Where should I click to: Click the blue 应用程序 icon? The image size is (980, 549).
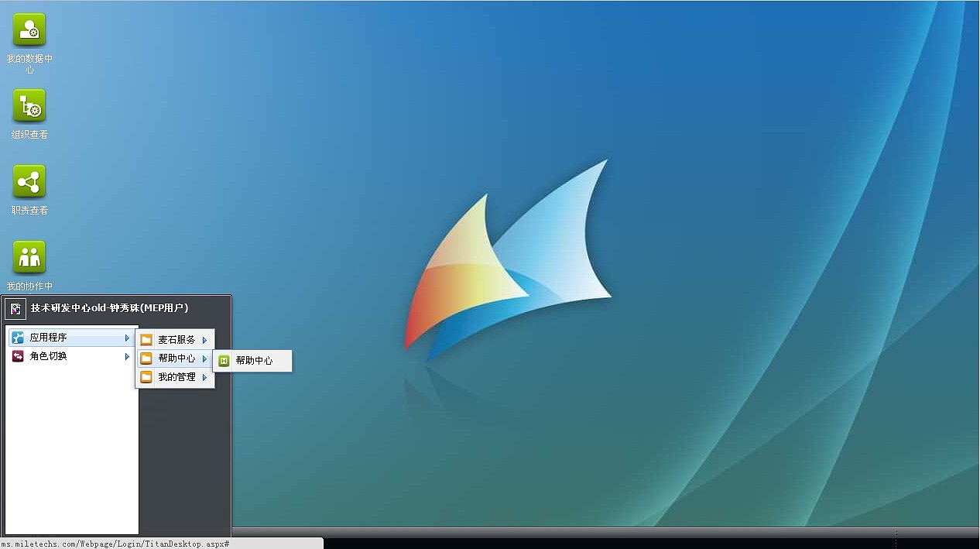click(18, 338)
